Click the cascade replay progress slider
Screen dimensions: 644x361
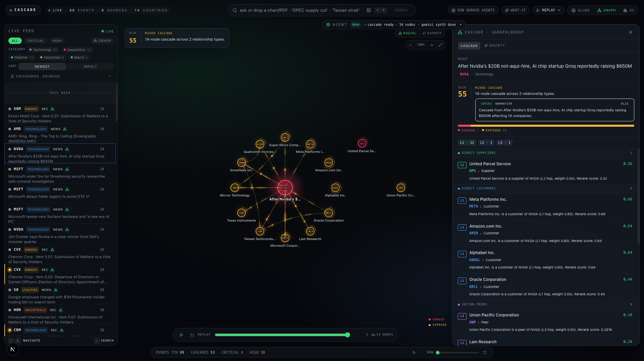281,335
